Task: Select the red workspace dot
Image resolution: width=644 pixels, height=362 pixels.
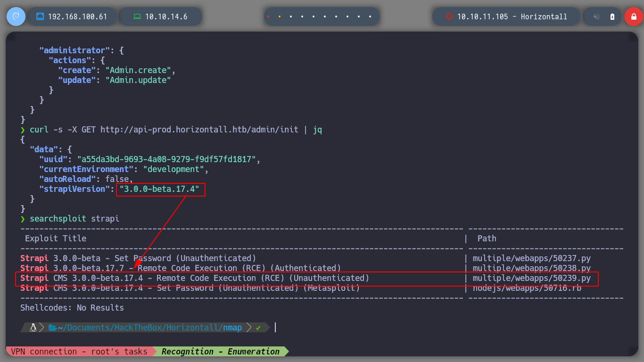Action: (268, 16)
